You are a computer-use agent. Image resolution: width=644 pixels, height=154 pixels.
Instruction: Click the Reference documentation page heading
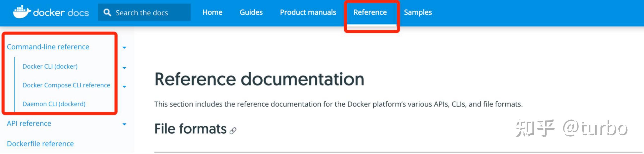tap(259, 79)
